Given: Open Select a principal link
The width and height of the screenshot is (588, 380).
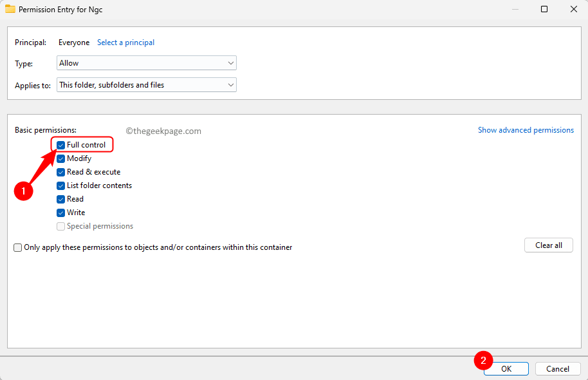Looking at the screenshot, I should click(125, 42).
